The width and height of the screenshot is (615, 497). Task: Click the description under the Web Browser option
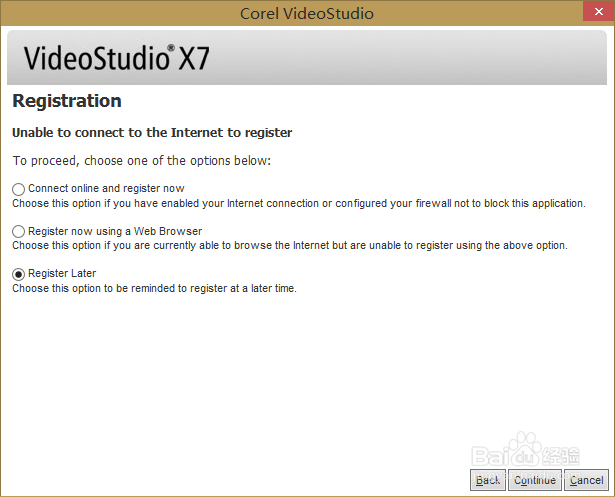click(289, 245)
